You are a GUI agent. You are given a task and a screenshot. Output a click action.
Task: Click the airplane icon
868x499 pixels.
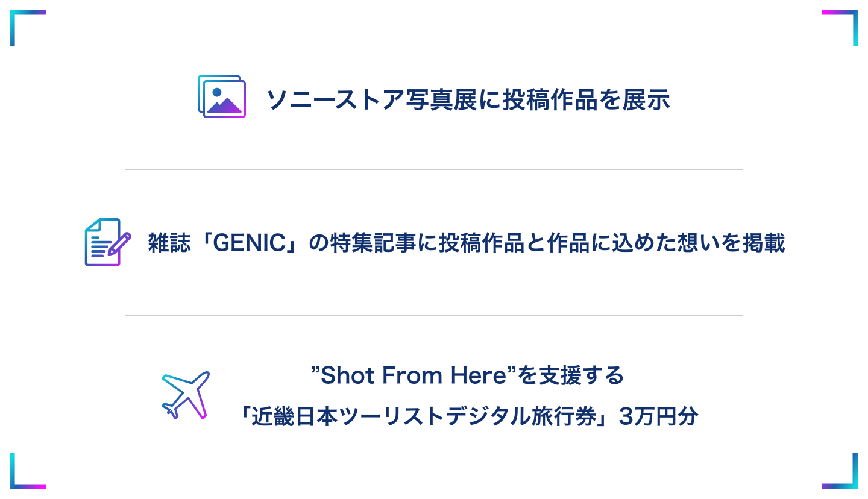pyautogui.click(x=185, y=395)
